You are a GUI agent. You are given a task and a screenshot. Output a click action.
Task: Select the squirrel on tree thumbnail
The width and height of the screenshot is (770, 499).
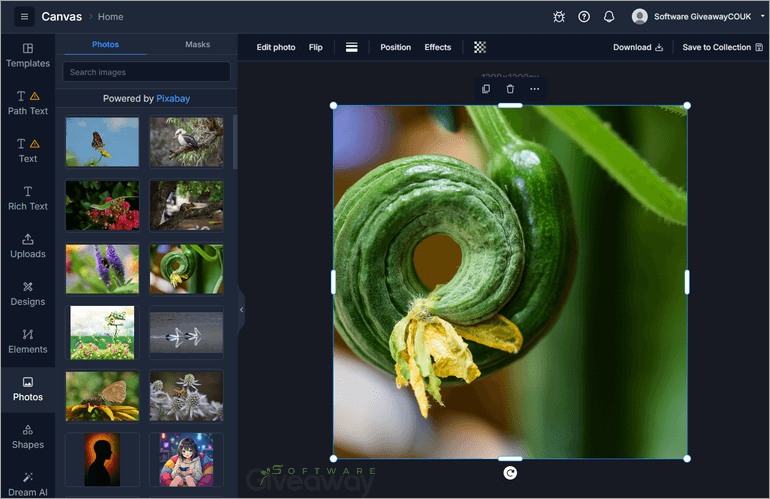[x=186, y=205]
